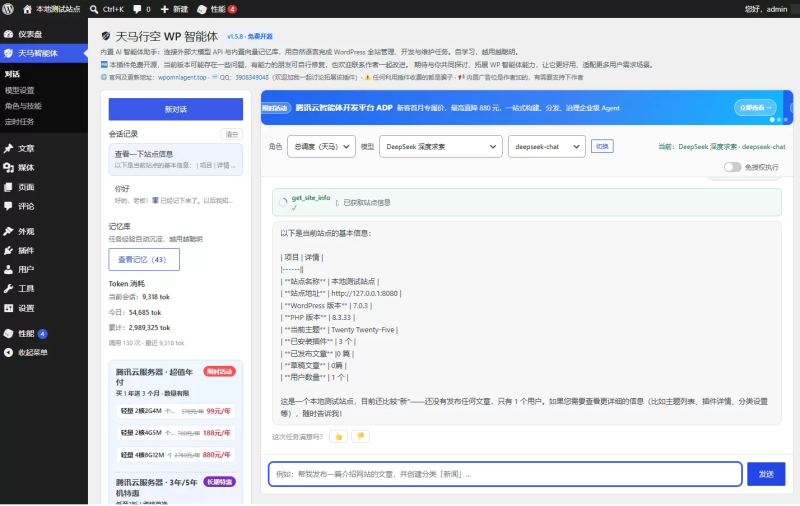The image size is (800, 506).
Task: Open the performance item in admin bar
Action: 216,9
